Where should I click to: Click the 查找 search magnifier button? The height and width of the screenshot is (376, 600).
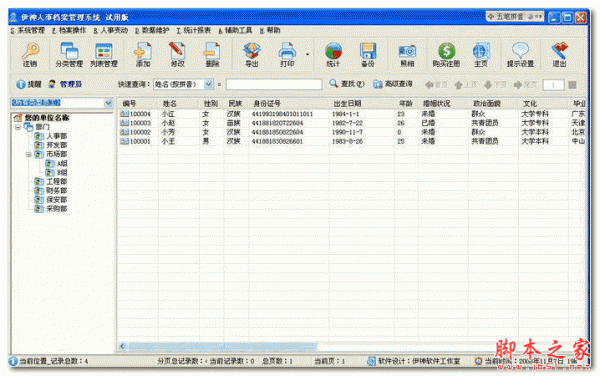click(x=347, y=84)
